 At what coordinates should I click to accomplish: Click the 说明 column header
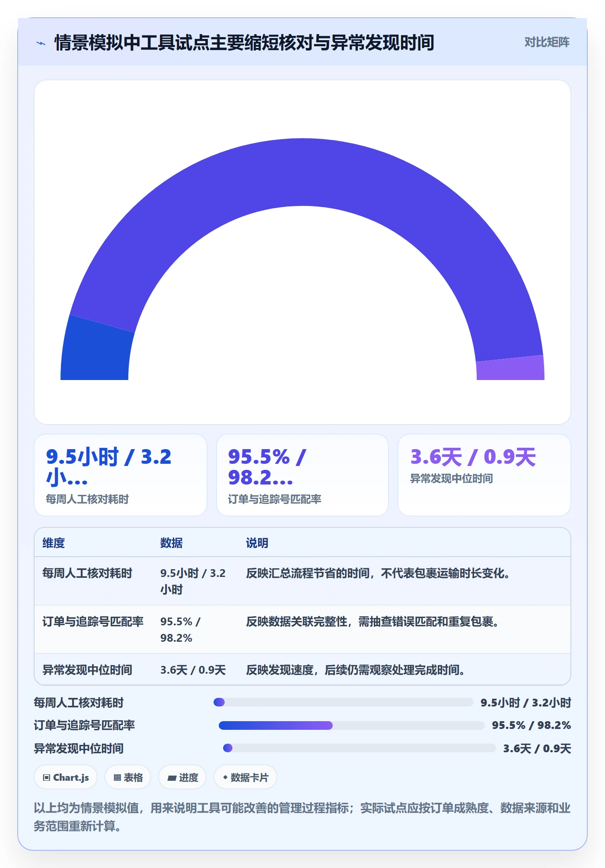(257, 543)
